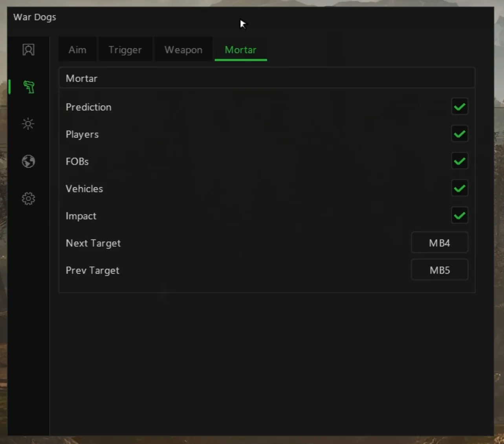
Task: Uncheck the Players option
Action: coord(459,134)
